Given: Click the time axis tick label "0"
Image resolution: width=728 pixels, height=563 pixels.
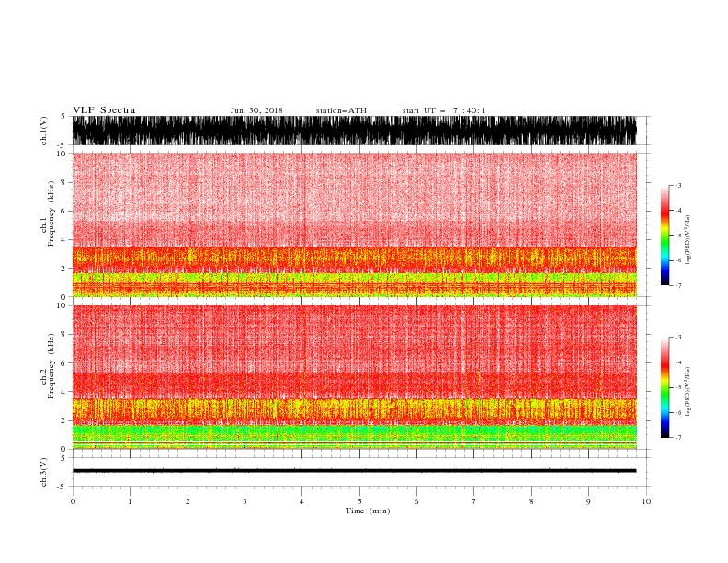Looking at the screenshot, I should pos(73,501).
